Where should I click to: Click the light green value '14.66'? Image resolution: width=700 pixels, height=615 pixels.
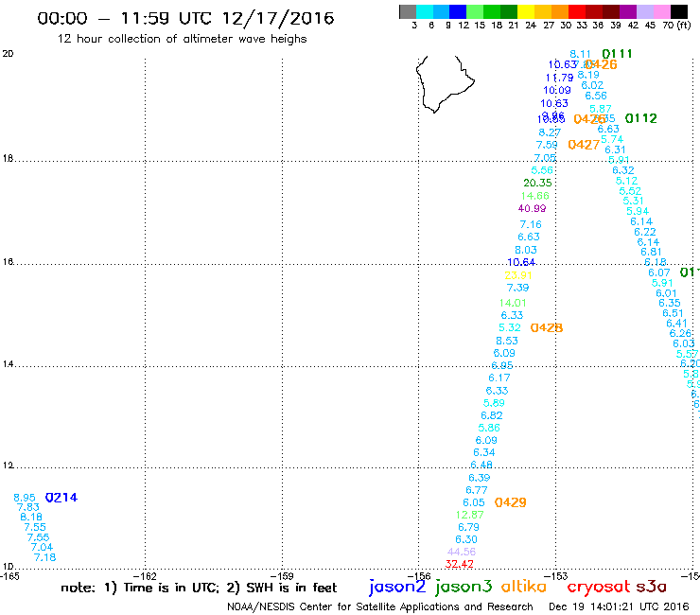coord(534,196)
